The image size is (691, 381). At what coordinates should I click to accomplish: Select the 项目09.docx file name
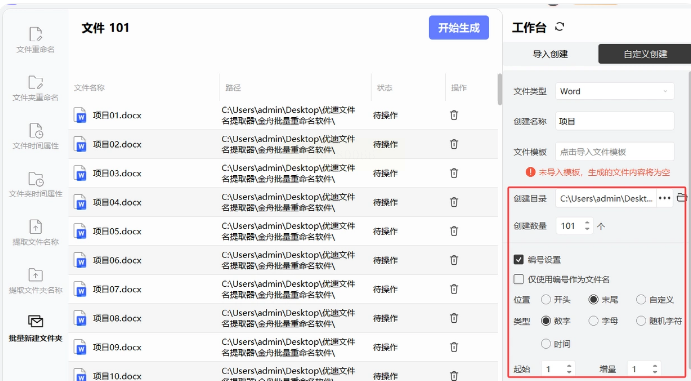(117, 347)
